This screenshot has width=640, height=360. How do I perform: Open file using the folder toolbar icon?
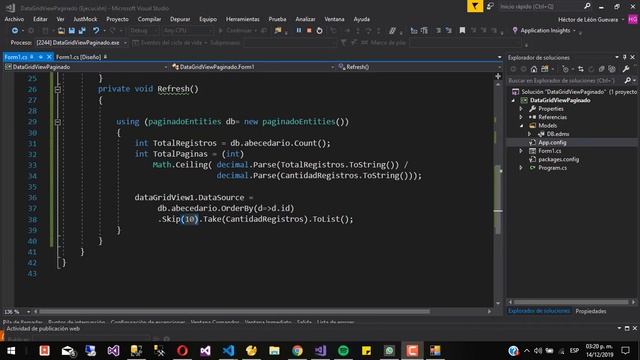61,31
